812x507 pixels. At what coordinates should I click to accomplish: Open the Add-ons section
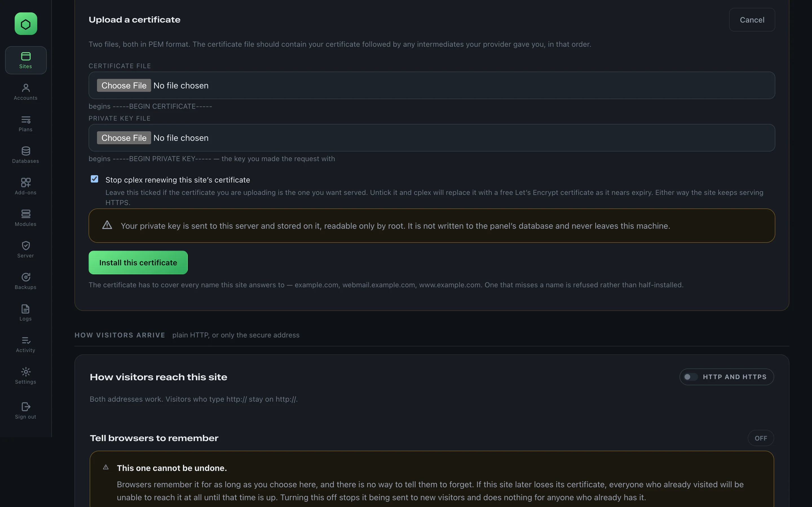26,186
